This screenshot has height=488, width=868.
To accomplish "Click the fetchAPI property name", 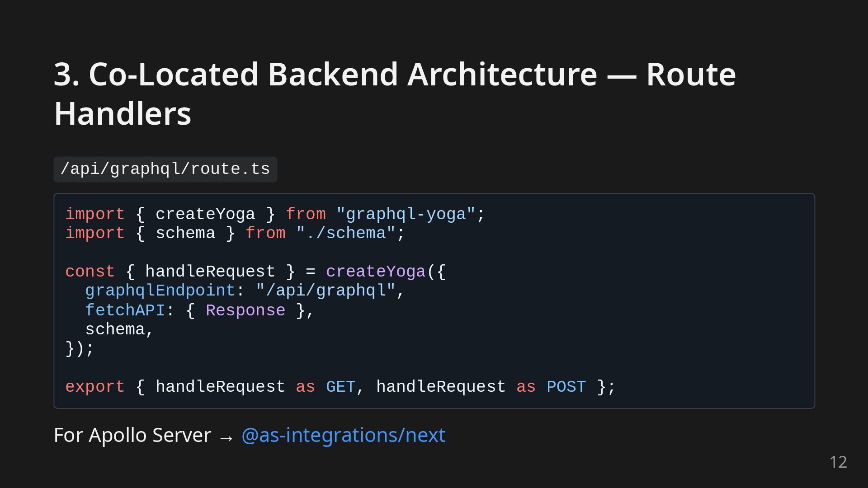I will [125, 310].
